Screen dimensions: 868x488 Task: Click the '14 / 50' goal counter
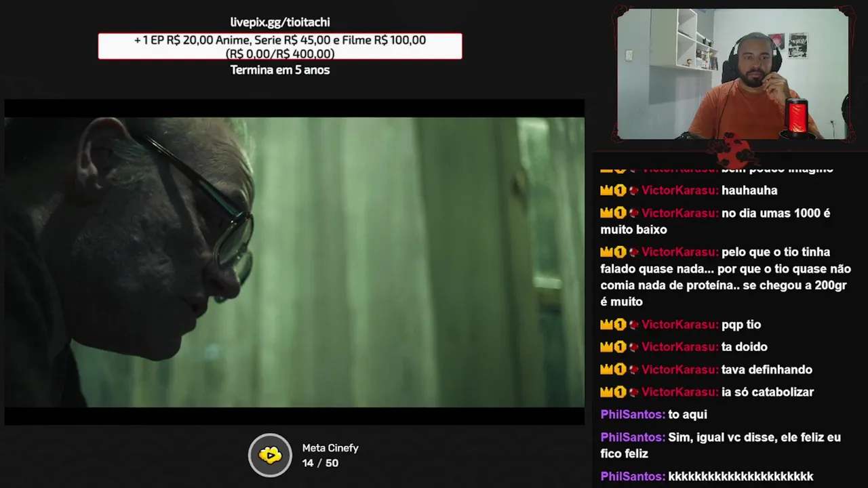[320, 463]
